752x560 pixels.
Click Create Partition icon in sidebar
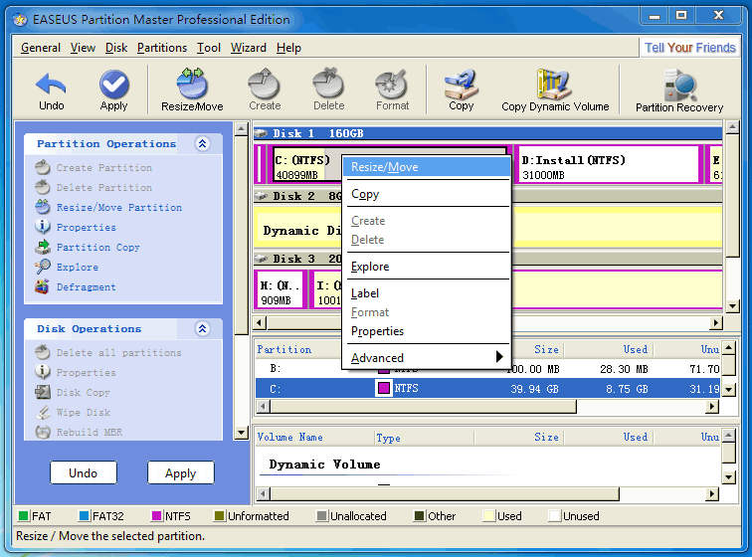pos(43,167)
